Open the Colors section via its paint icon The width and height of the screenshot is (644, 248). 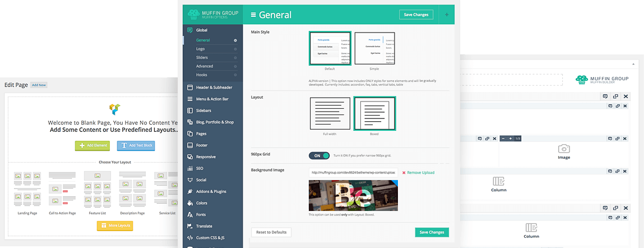pyautogui.click(x=191, y=203)
